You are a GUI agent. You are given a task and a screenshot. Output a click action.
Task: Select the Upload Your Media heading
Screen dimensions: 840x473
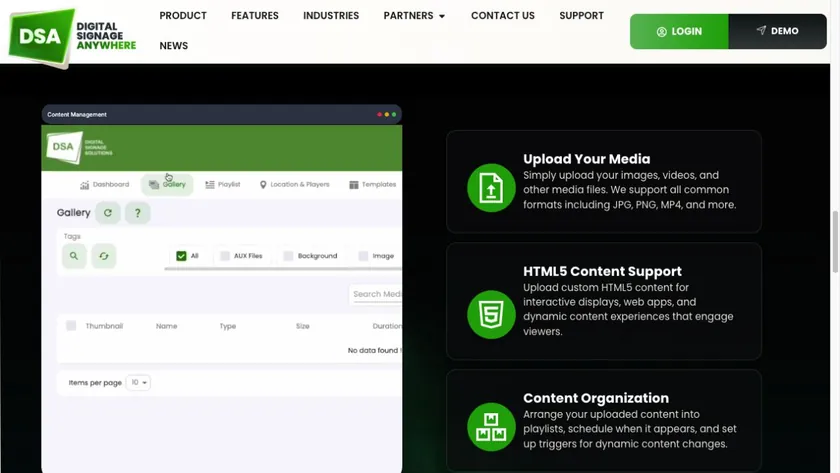point(587,159)
